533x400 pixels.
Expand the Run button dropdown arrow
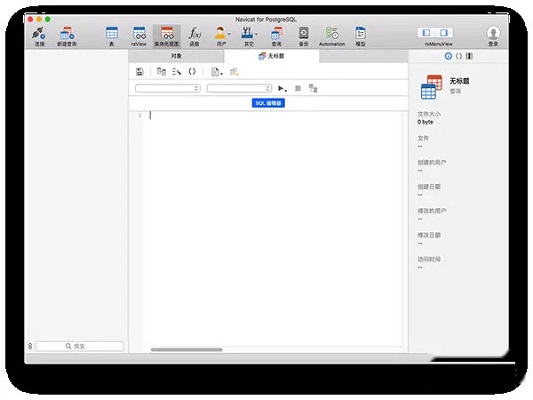(x=286, y=90)
